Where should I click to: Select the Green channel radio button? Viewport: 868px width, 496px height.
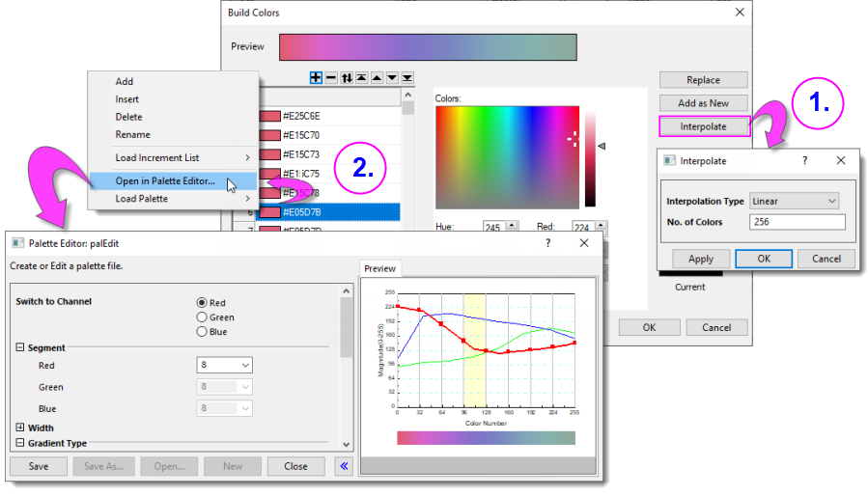pyautogui.click(x=202, y=317)
